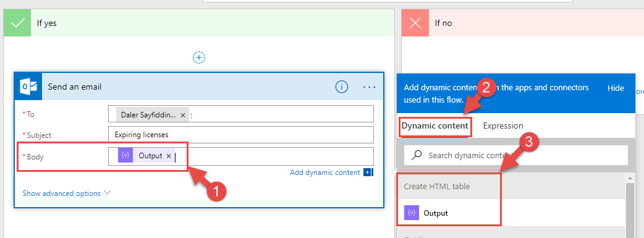
Task: Switch to the Dynamic content tab
Action: tap(435, 125)
